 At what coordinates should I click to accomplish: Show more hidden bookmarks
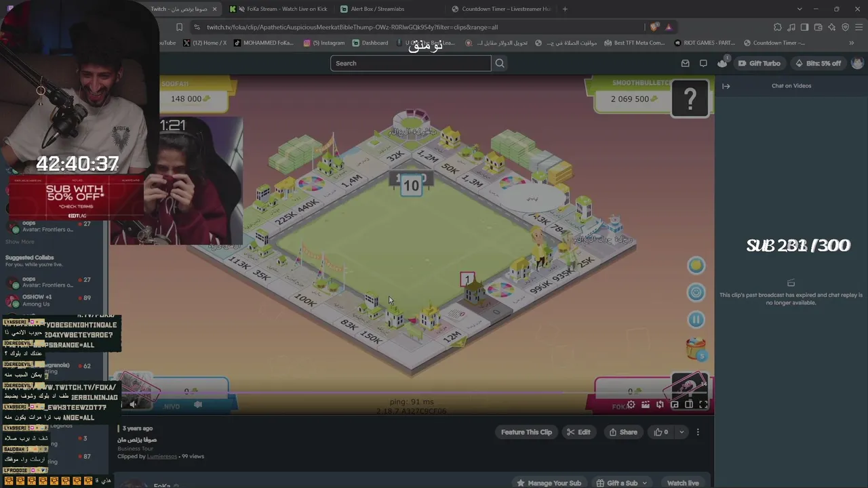pos(852,43)
